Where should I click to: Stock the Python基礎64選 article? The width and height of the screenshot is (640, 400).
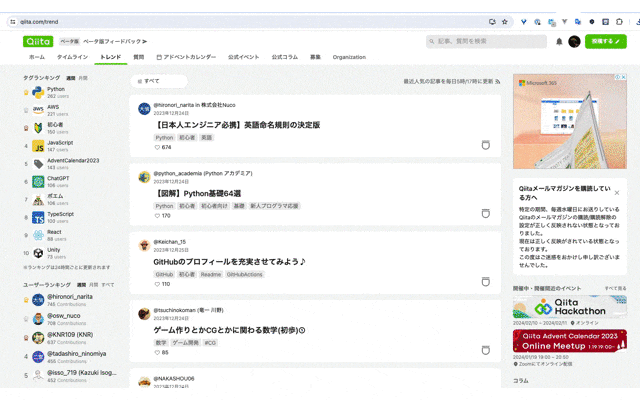click(x=485, y=213)
